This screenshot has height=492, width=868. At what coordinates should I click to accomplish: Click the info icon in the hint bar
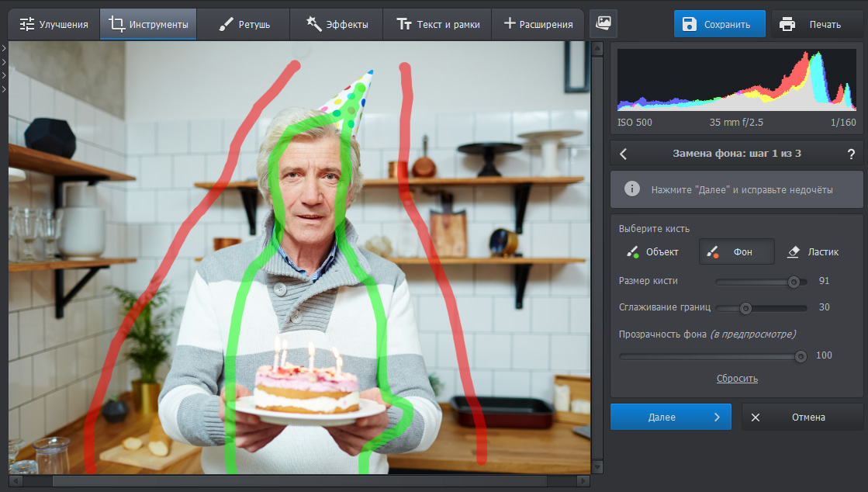click(x=632, y=189)
